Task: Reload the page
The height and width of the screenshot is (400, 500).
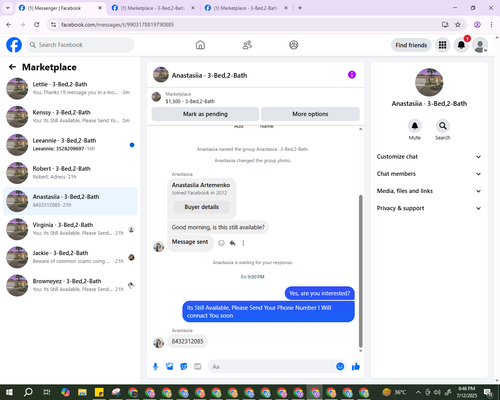Action: click(37, 25)
